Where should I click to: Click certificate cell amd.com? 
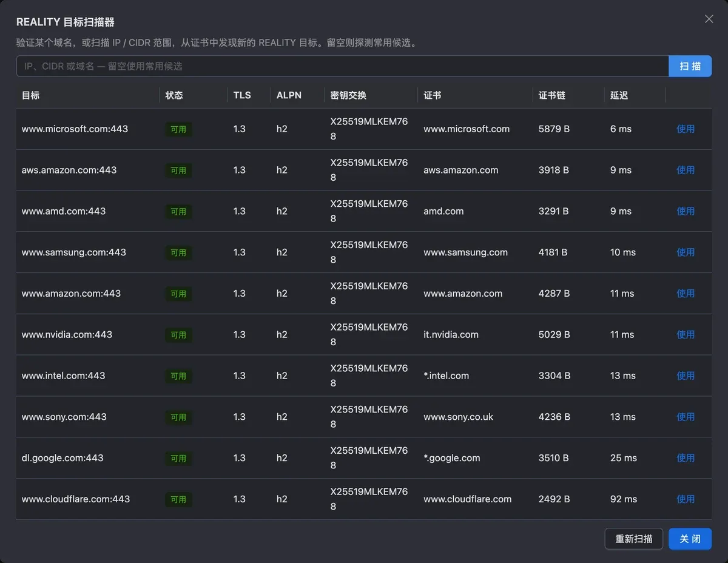pos(443,211)
